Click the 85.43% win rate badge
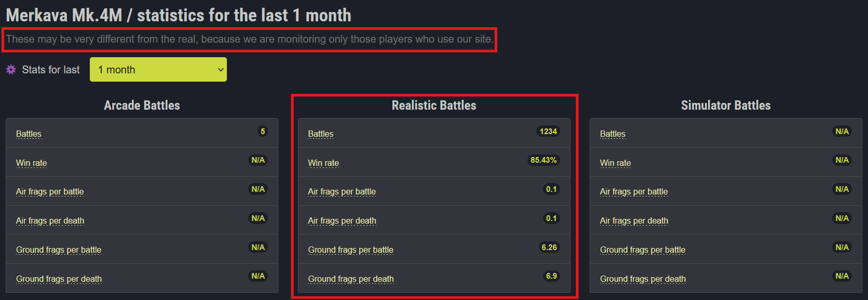 click(544, 160)
